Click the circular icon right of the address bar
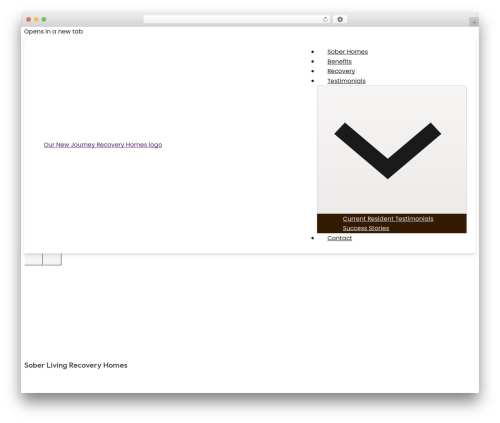The image size is (500, 423). [x=340, y=20]
